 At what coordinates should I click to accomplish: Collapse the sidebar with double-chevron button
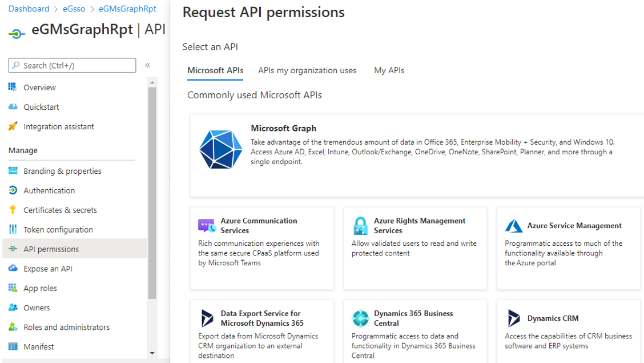tap(148, 65)
